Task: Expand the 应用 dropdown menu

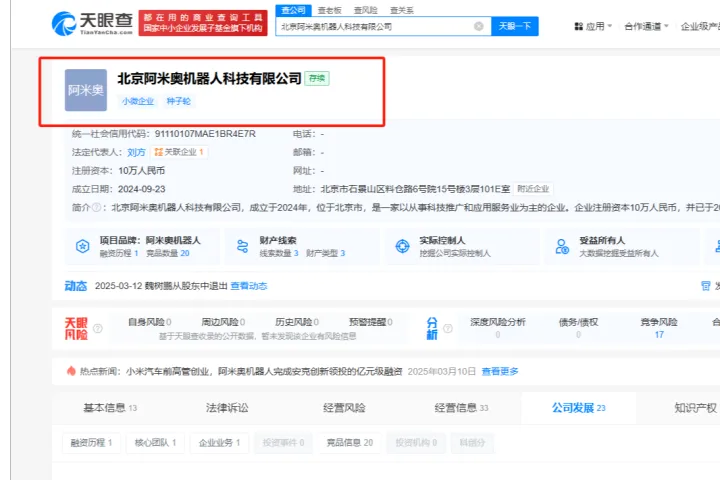Action: coord(593,26)
